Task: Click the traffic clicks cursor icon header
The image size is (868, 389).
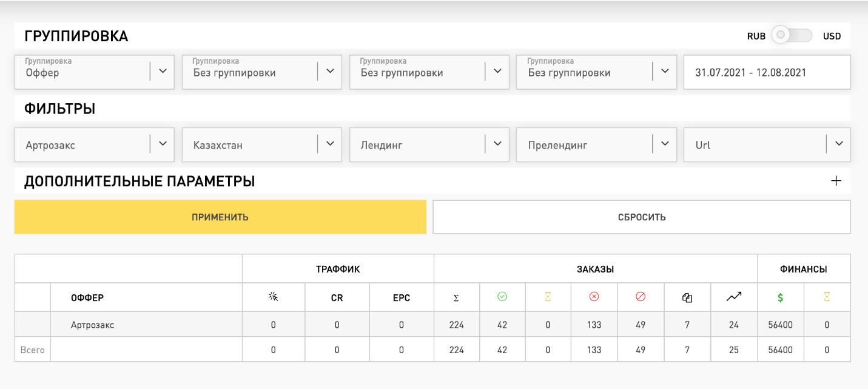Action: pyautogui.click(x=273, y=297)
